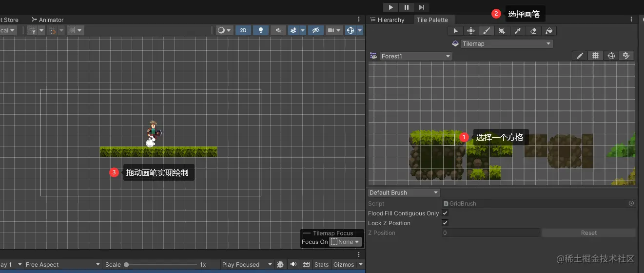Open the Forest1 palette dropdown
The height and width of the screenshot is (273, 644).
click(415, 56)
